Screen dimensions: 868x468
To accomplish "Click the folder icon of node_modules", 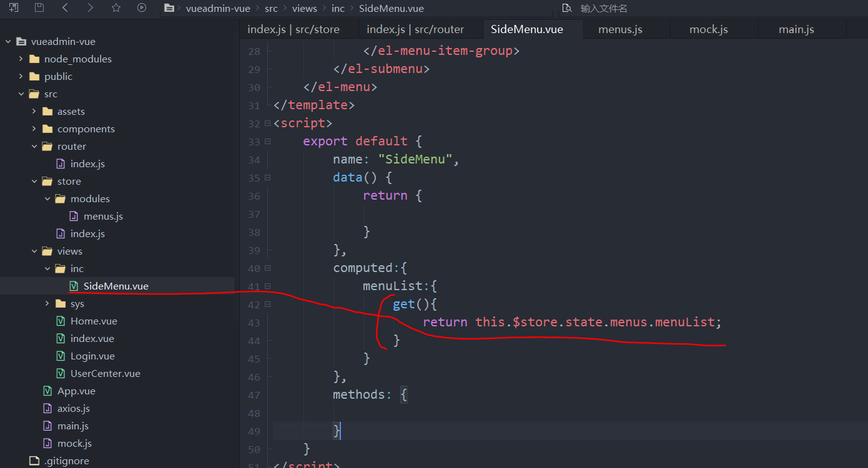I will click(x=34, y=59).
